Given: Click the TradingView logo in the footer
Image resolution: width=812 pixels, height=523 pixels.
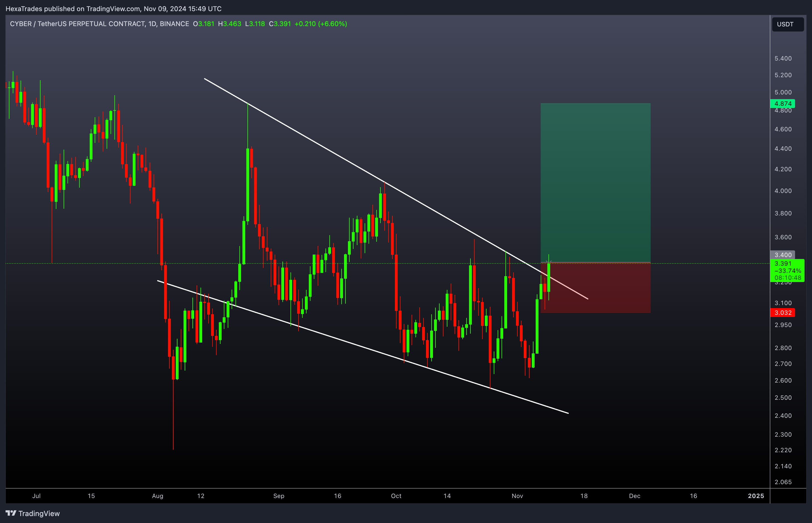Looking at the screenshot, I should tap(32, 513).
